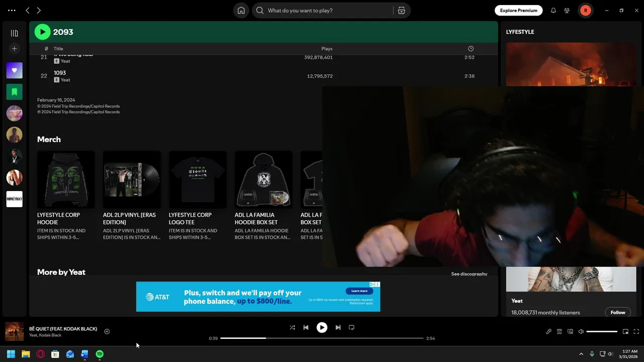Screen dimensions: 644x362
Task: Open the user profile avatar menu
Action: [585, 11]
